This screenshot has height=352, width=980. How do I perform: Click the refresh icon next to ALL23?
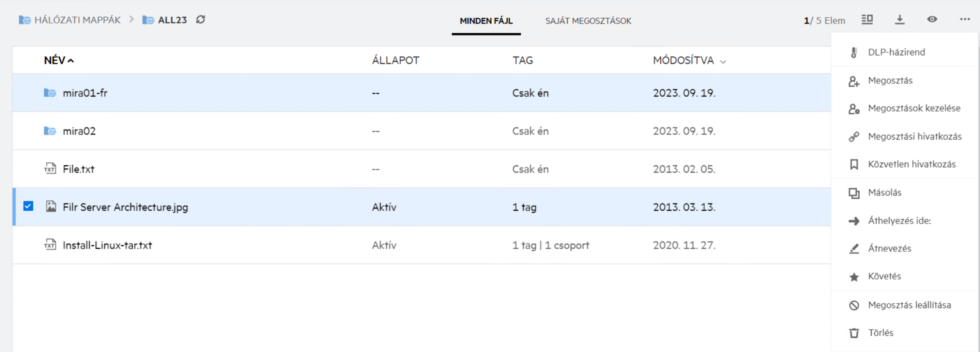201,19
